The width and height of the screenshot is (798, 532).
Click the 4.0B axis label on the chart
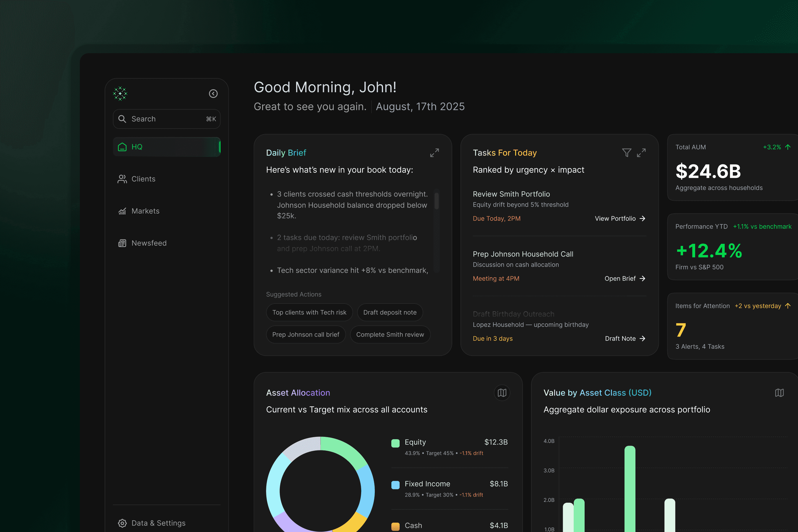pos(549,441)
